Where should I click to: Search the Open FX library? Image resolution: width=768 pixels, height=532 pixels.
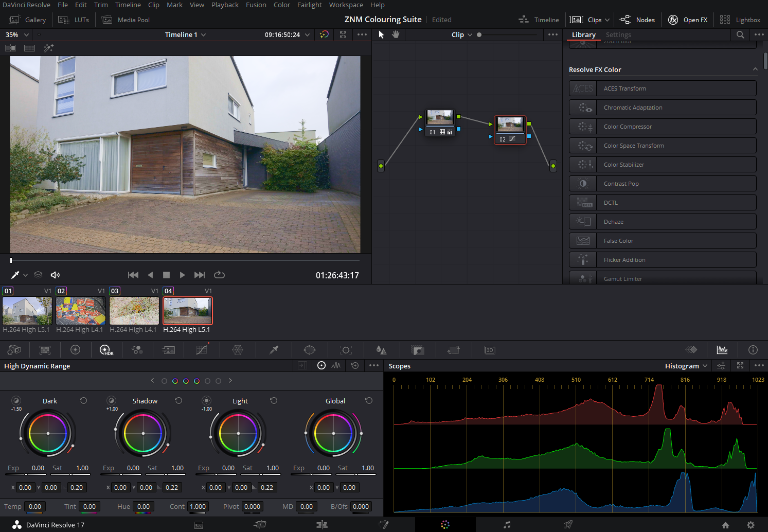[740, 34]
